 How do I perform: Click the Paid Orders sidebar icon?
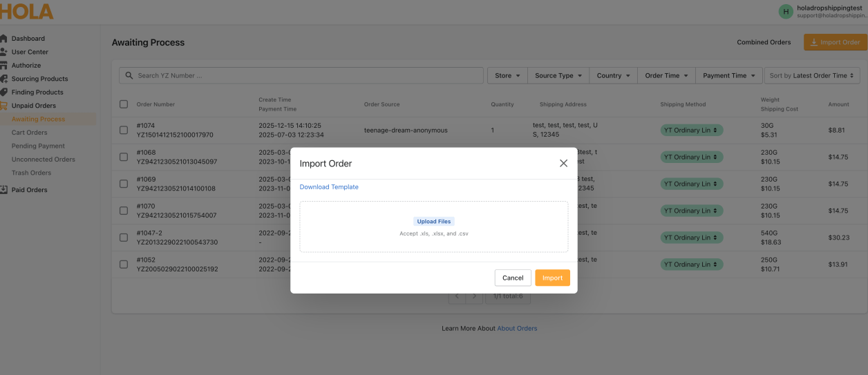coord(3,190)
